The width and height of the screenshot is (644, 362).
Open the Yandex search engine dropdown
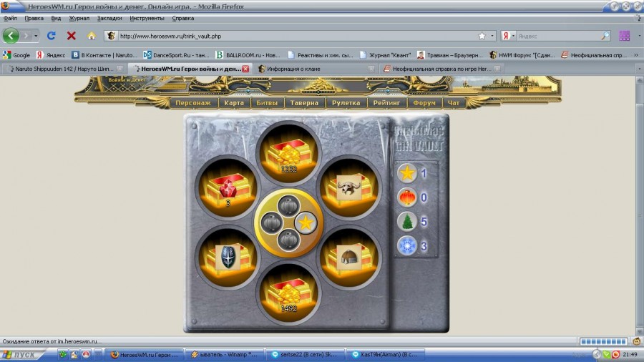(513, 36)
